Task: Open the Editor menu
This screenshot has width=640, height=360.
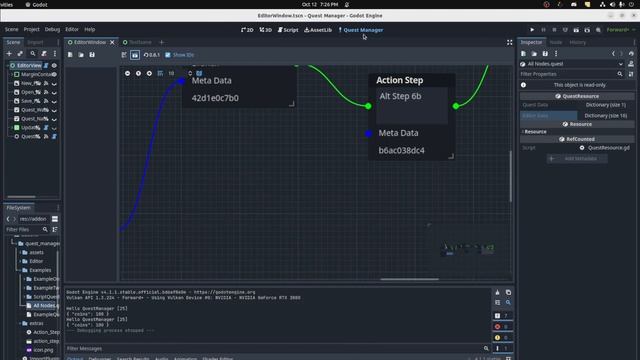Action: tap(72, 29)
